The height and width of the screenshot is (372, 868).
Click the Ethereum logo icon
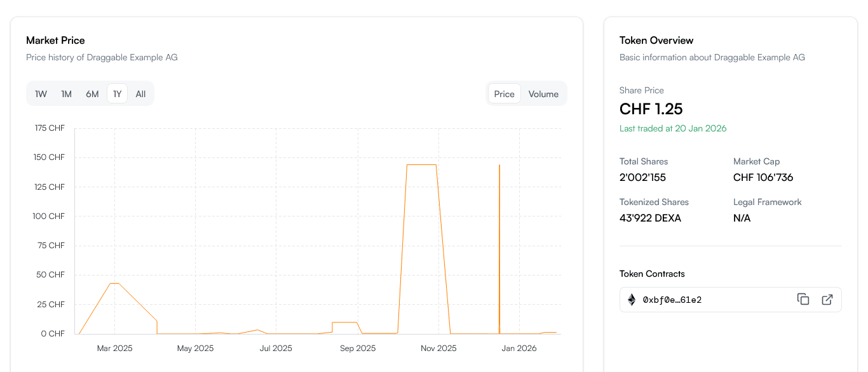pos(632,300)
